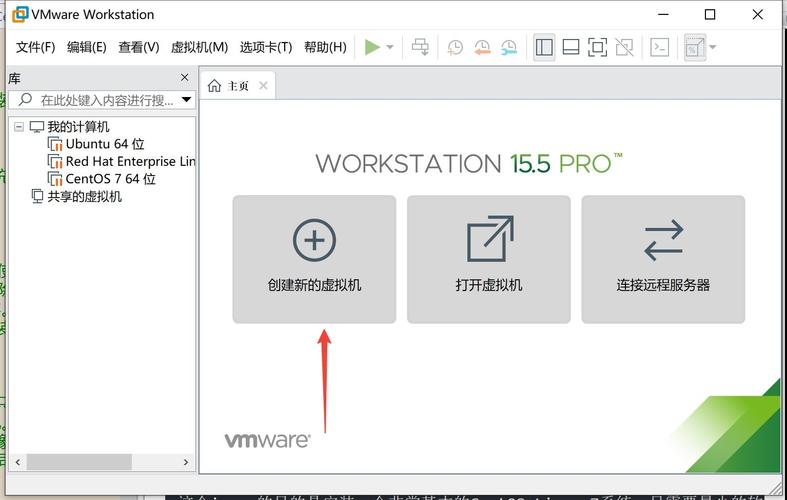
Task: Click the revert to snapshot icon
Action: pos(482,47)
